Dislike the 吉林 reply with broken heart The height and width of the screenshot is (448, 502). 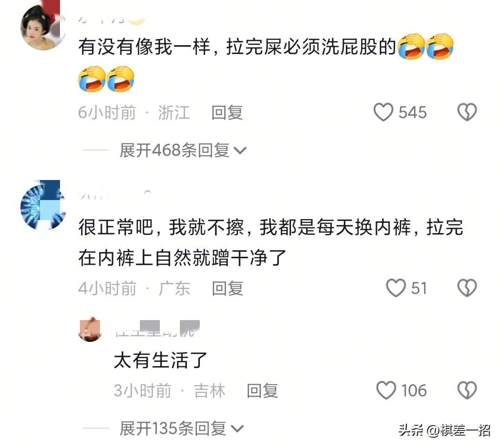coord(467,390)
